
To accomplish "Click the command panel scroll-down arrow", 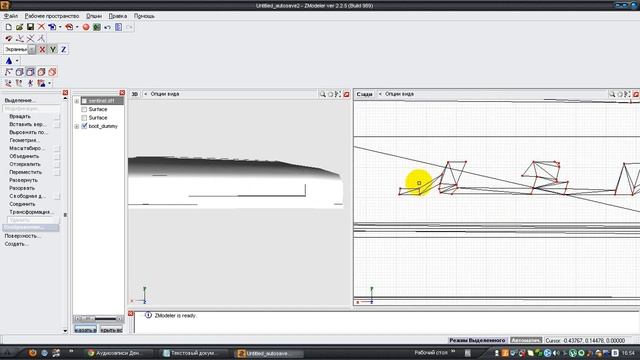I will [x=65, y=331].
